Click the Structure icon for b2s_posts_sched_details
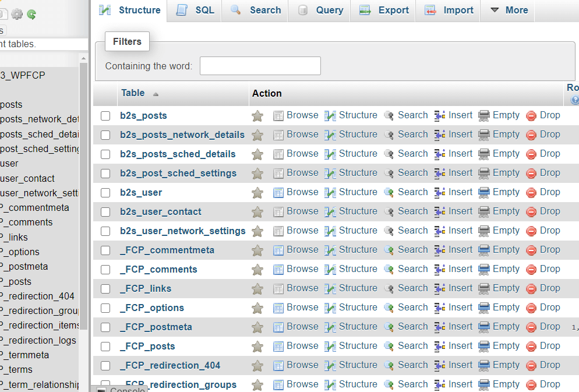The width and height of the screenshot is (579, 392). [330, 154]
